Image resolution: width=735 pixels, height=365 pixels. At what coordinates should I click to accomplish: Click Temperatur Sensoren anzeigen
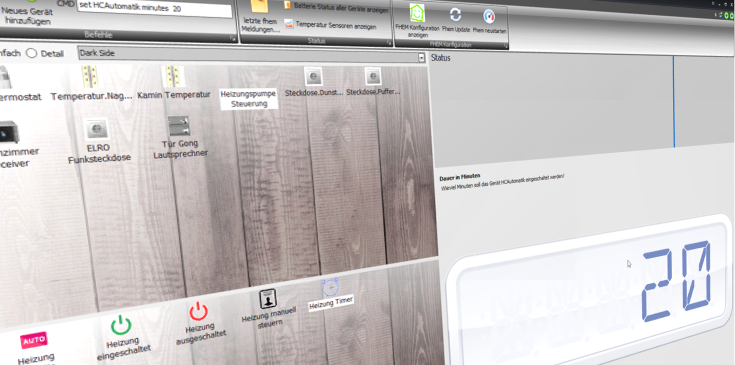pyautogui.click(x=330, y=25)
